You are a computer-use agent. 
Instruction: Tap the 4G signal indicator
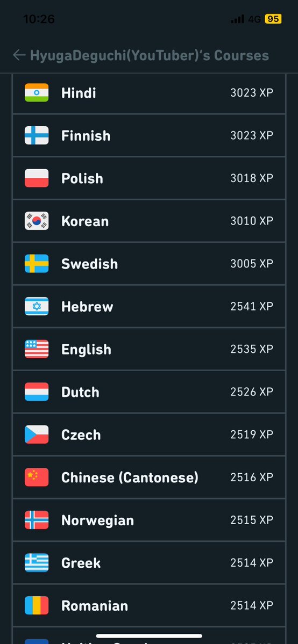point(254,19)
